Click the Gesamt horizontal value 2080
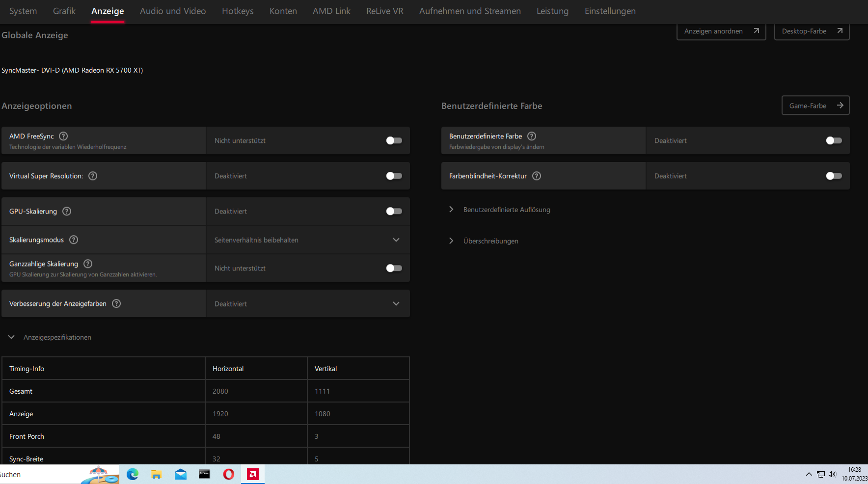Image resolution: width=868 pixels, height=484 pixels. coord(220,391)
